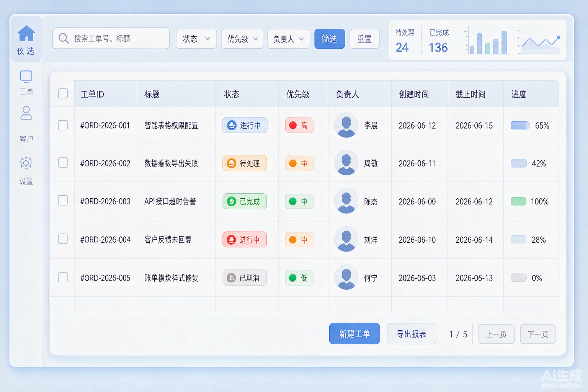Open the home dashboard icon in sidebar
The width and height of the screenshot is (588, 392).
[26, 34]
